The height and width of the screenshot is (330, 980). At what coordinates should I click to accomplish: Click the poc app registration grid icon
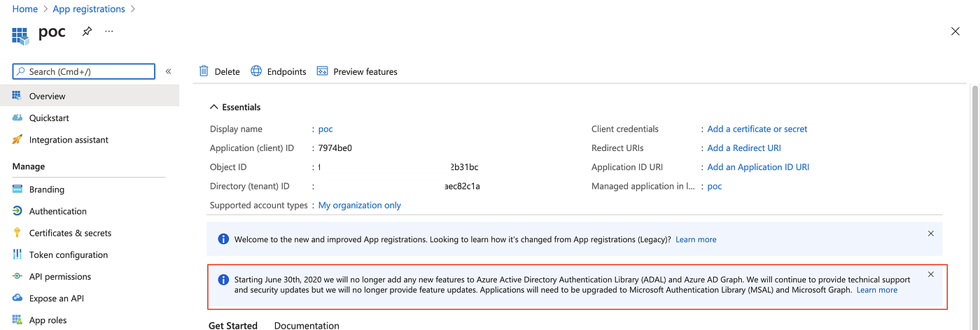(x=22, y=35)
